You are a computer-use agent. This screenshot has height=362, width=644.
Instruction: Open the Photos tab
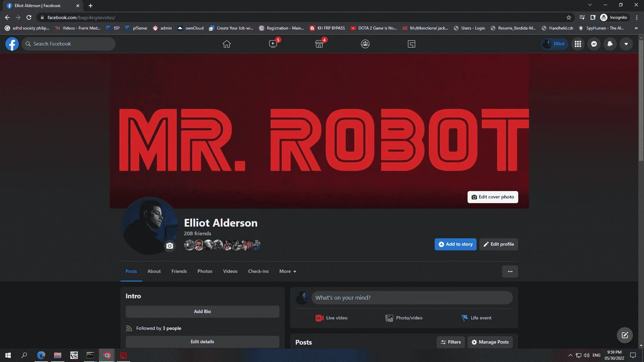[x=205, y=271]
